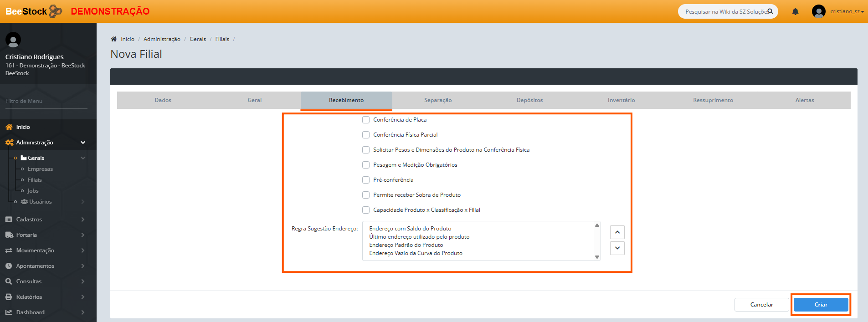Collapse the Administração menu section
The height and width of the screenshot is (322, 868).
(83, 143)
